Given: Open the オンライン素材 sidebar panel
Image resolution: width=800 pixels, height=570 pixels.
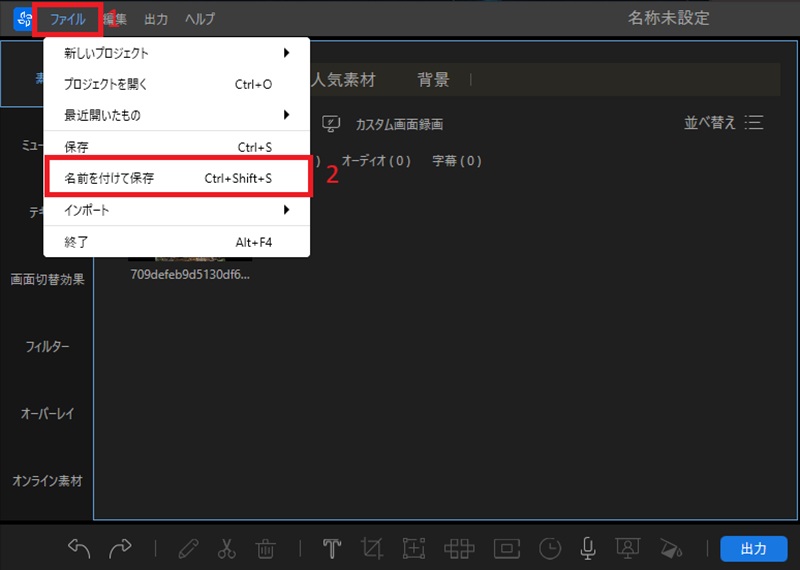Looking at the screenshot, I should (x=47, y=481).
